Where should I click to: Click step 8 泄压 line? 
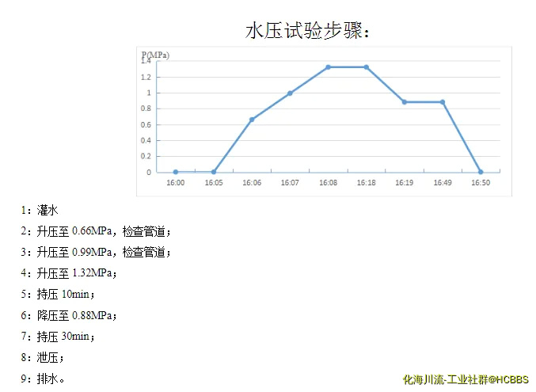tap(43, 358)
